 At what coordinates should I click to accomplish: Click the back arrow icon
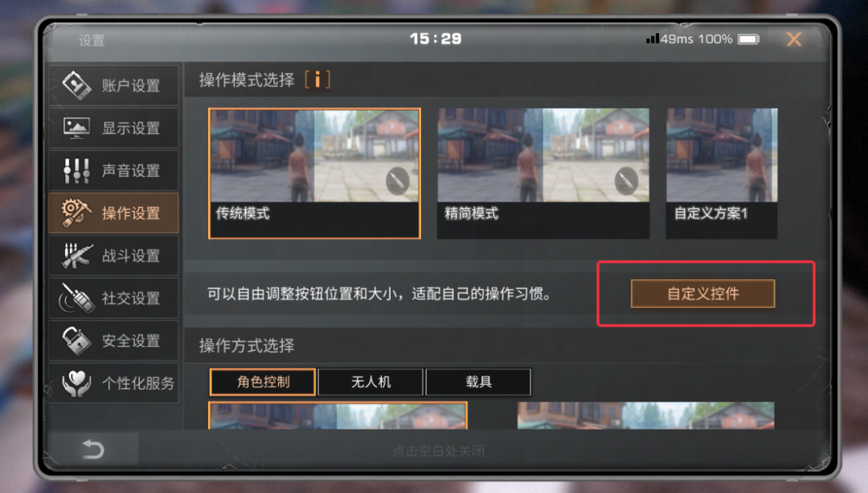[93, 449]
